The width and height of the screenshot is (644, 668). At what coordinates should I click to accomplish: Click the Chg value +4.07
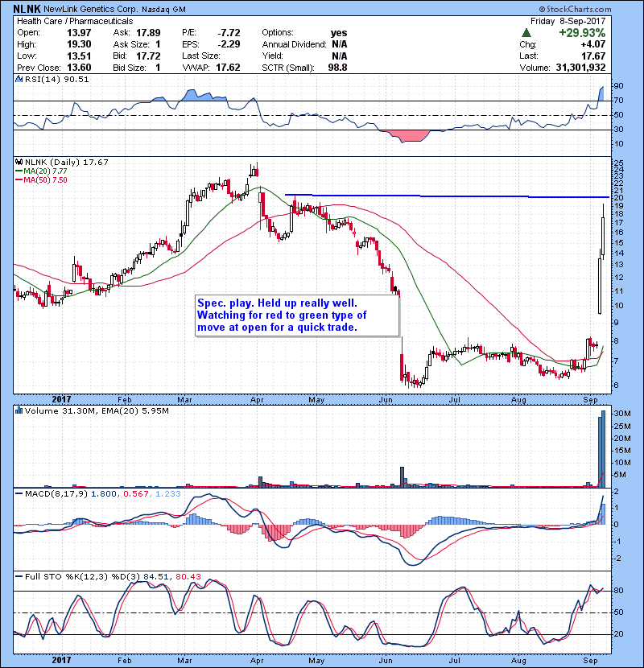592,44
